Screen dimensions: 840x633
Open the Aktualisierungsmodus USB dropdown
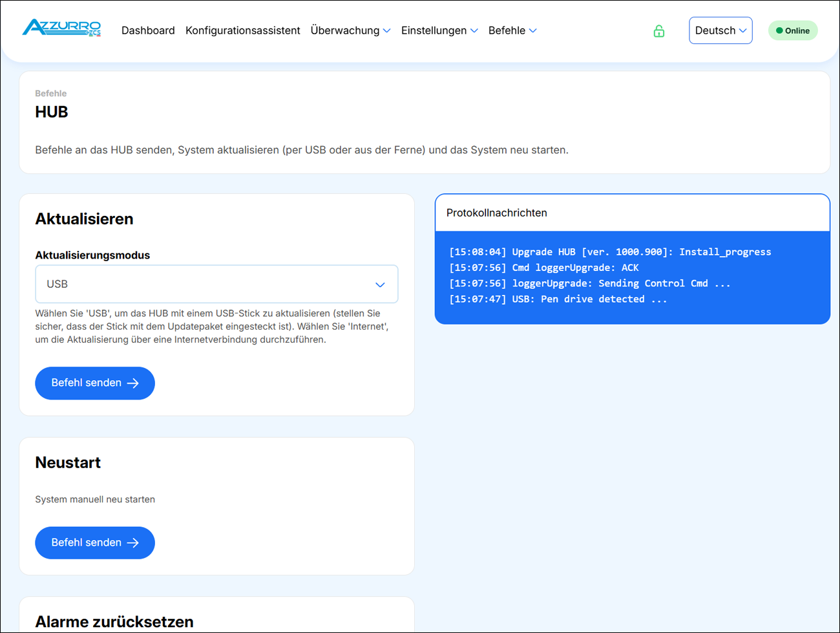click(216, 284)
